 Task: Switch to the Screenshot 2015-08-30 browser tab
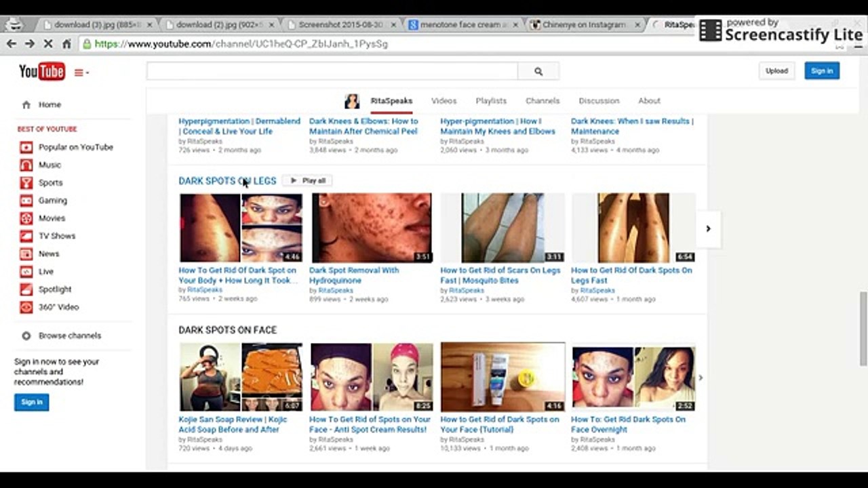[342, 25]
